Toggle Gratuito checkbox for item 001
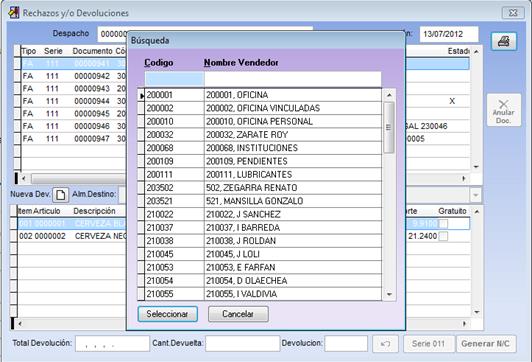Screen dimensions: 532x362 [443, 224]
